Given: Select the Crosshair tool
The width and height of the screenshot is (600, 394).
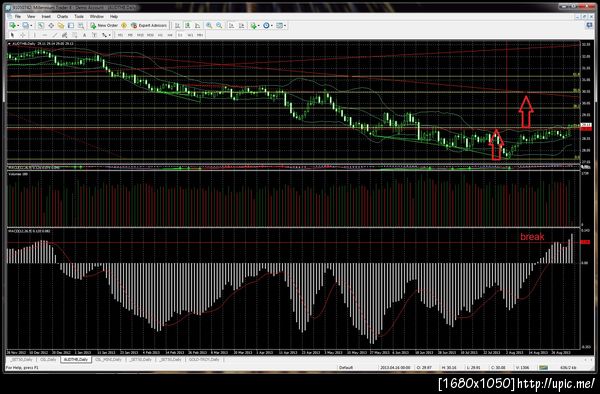Looking at the screenshot, I should [x=23, y=35].
